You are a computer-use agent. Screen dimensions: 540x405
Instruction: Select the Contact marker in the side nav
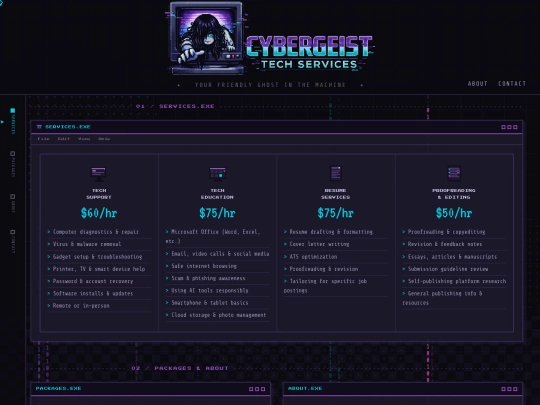[x=13, y=232]
